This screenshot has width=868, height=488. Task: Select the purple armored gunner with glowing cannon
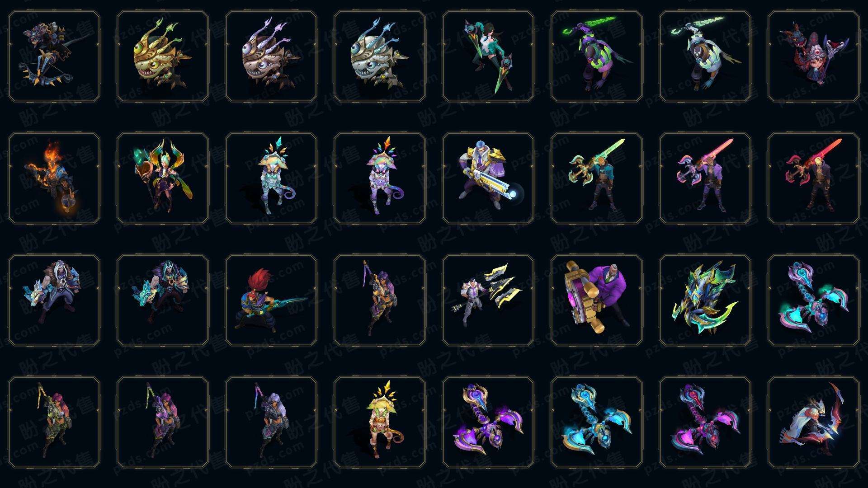(488, 178)
